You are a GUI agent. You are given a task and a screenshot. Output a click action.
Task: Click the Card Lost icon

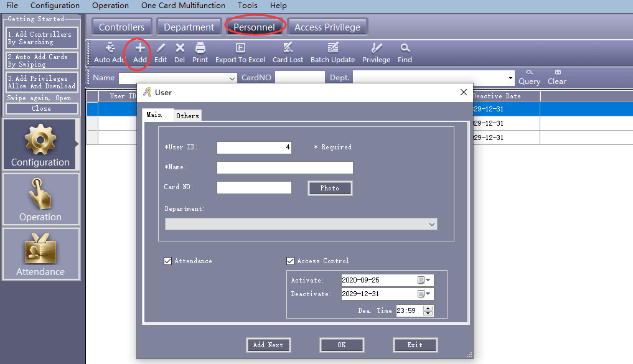click(288, 48)
